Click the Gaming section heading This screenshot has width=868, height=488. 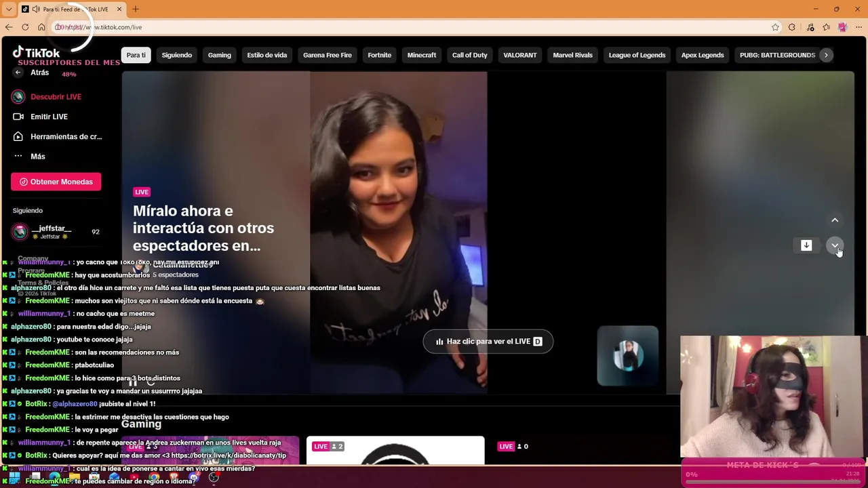pos(141,424)
